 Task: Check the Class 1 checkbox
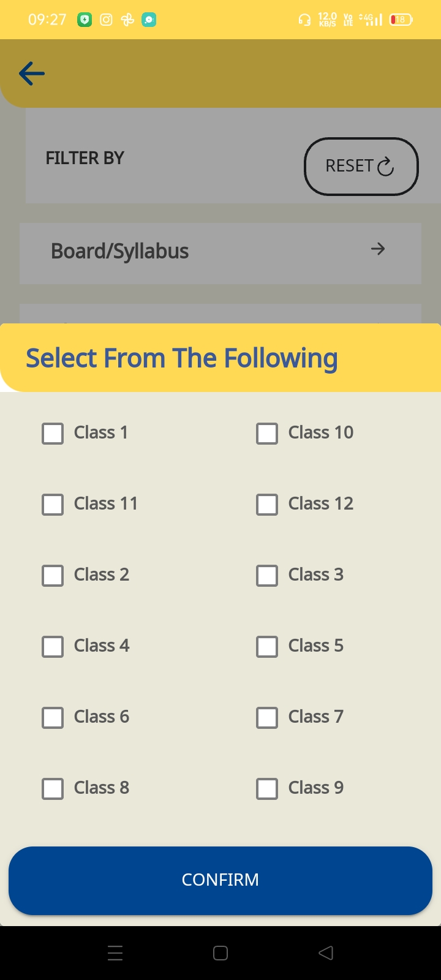[53, 433]
